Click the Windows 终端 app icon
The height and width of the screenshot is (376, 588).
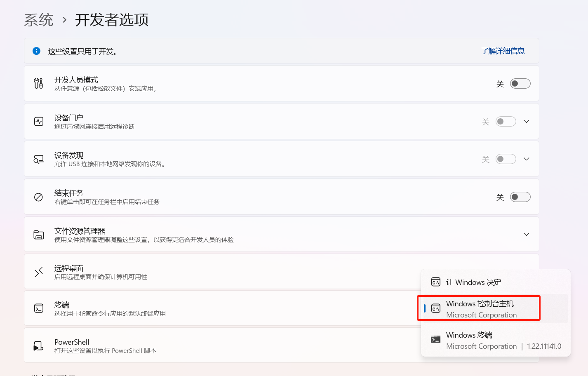(436, 339)
